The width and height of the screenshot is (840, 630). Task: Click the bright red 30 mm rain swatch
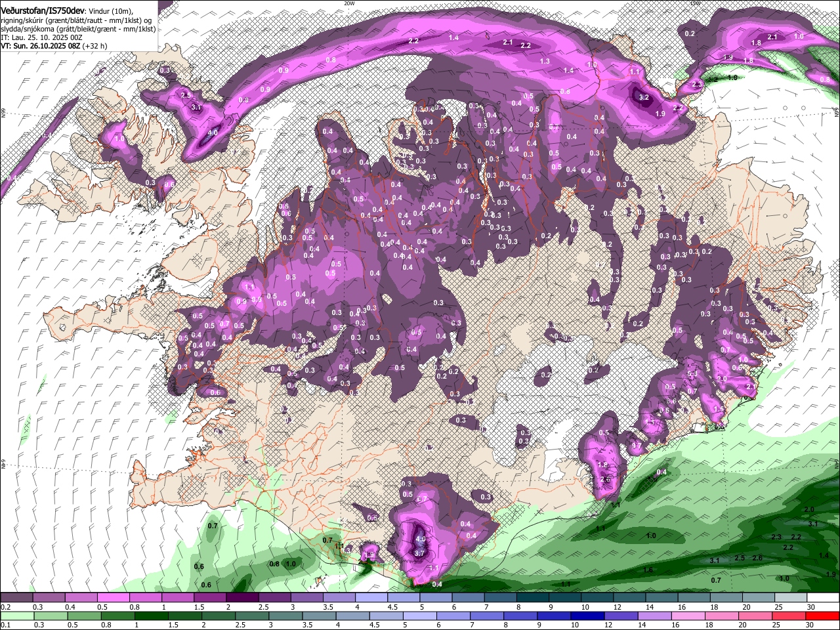(823, 616)
